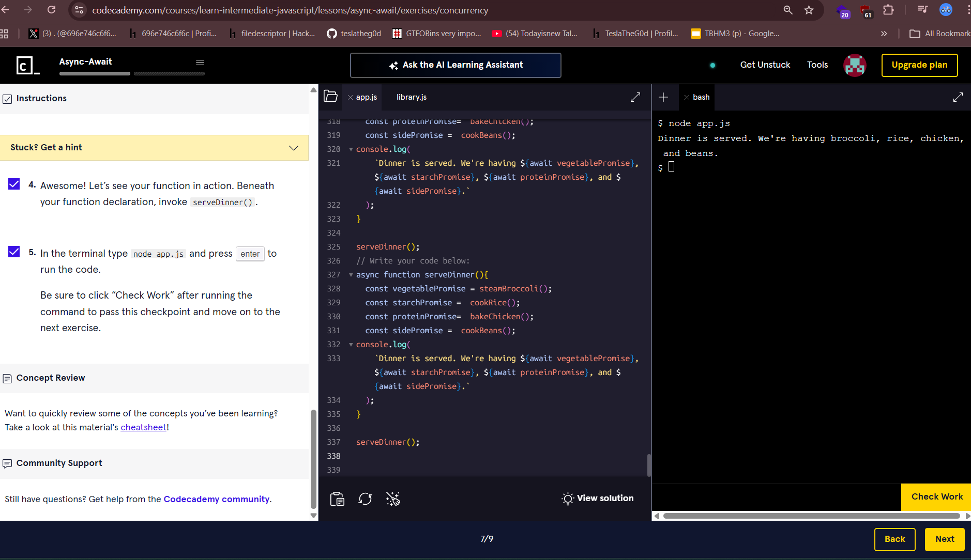Image resolution: width=971 pixels, height=560 pixels.
Task: Expand the code editor to fullscreen
Action: tap(635, 97)
